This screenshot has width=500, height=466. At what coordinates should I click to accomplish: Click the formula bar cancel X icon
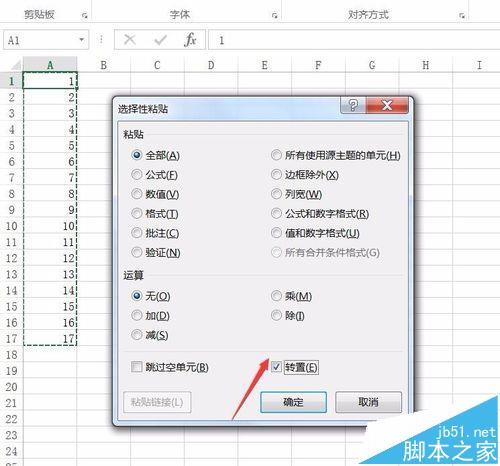pyautogui.click(x=130, y=40)
